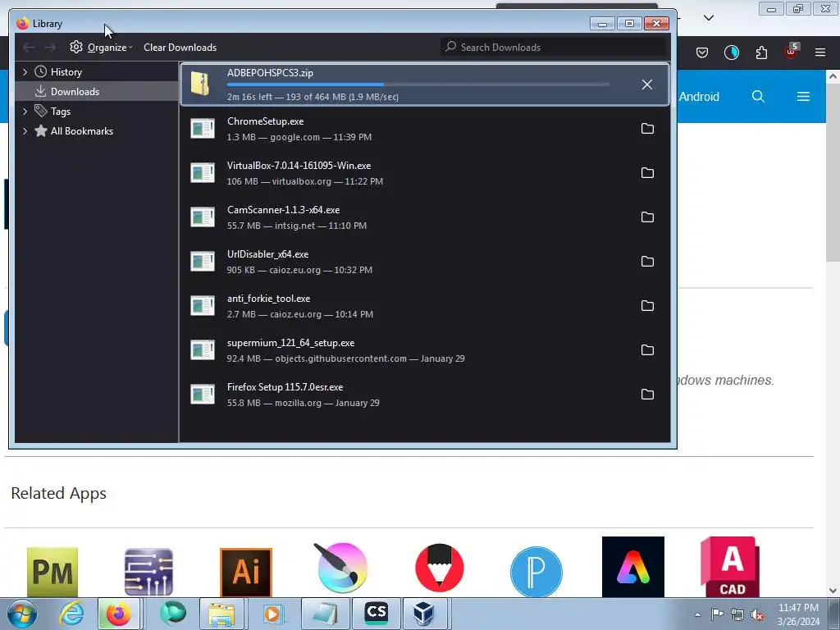Click the Organize gear icon

coord(76,47)
